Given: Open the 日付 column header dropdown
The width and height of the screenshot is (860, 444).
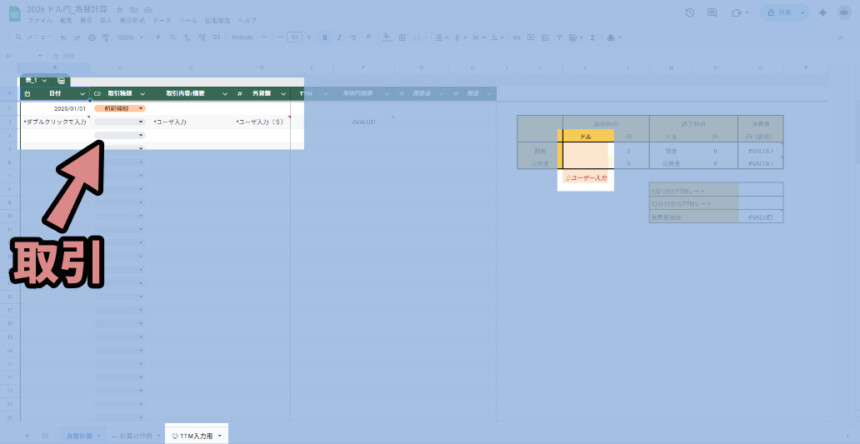Looking at the screenshot, I should [x=84, y=93].
